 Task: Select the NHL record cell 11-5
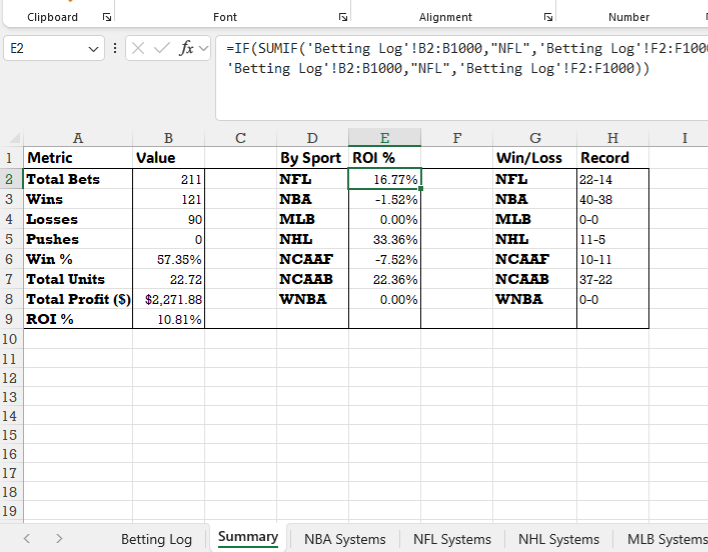coord(613,239)
